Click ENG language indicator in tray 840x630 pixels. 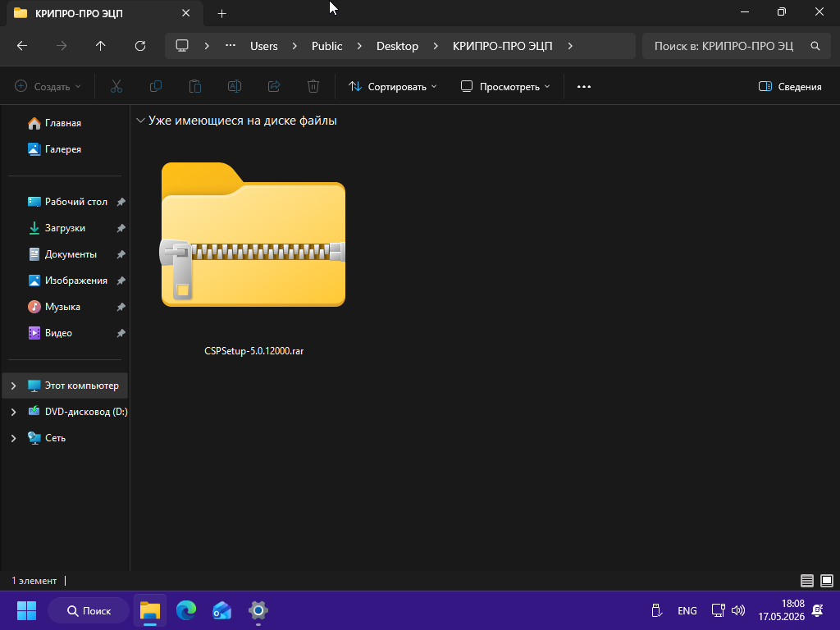coord(687,610)
